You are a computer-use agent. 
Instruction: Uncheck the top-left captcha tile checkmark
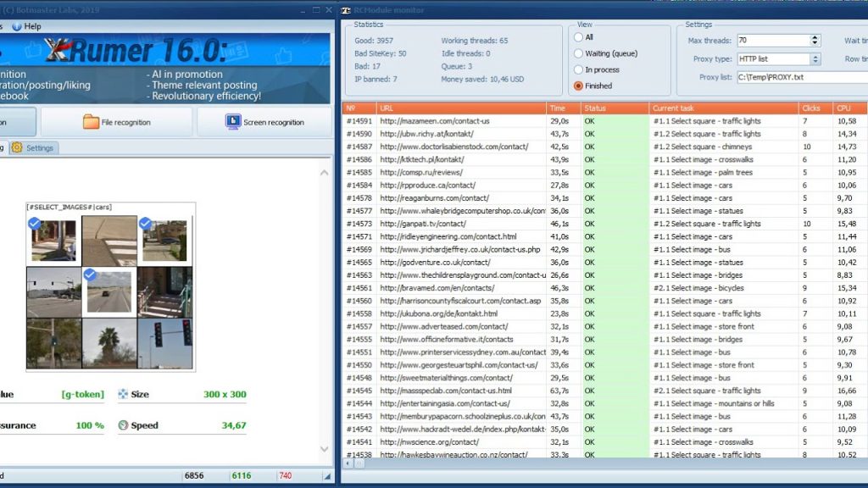click(34, 223)
